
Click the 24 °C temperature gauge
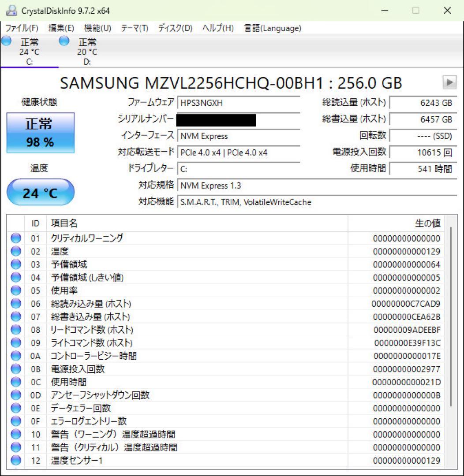[x=41, y=192]
